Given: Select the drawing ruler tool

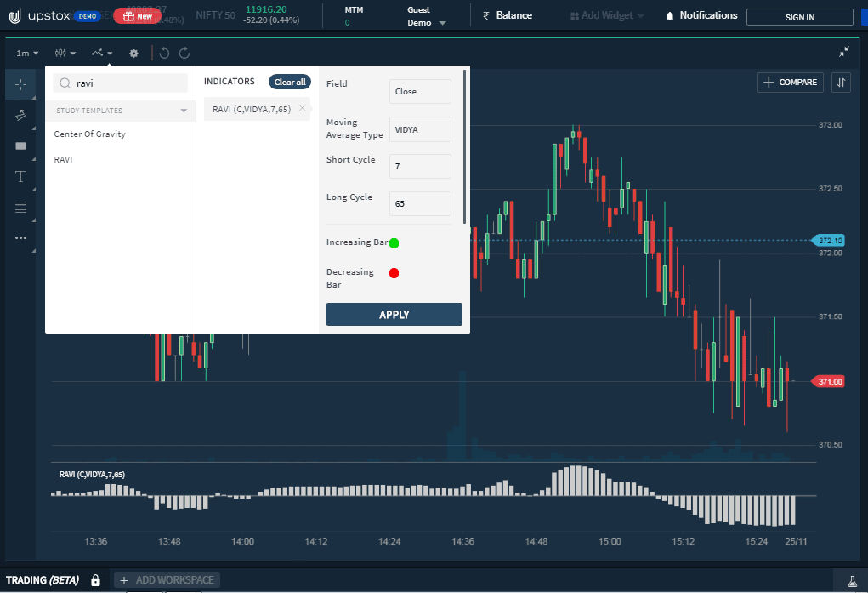Looking at the screenshot, I should pos(21,115).
